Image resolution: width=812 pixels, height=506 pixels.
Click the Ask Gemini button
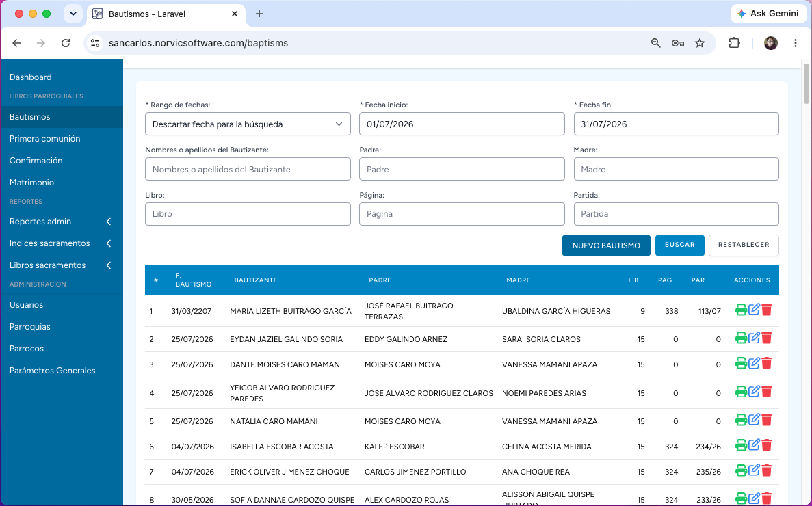tap(768, 14)
